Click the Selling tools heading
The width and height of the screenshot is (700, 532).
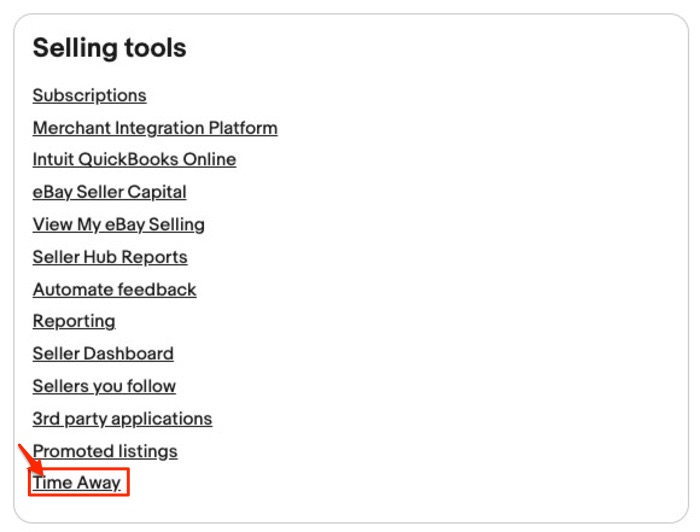pos(109,48)
